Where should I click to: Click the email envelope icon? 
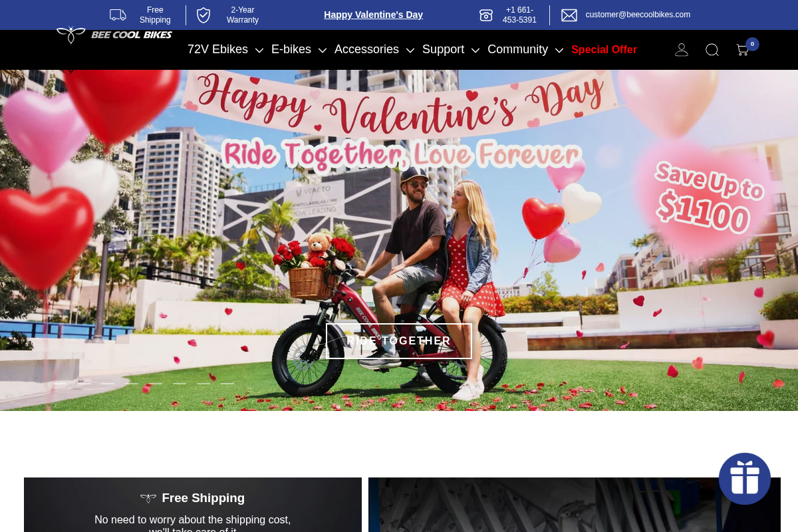tap(569, 14)
